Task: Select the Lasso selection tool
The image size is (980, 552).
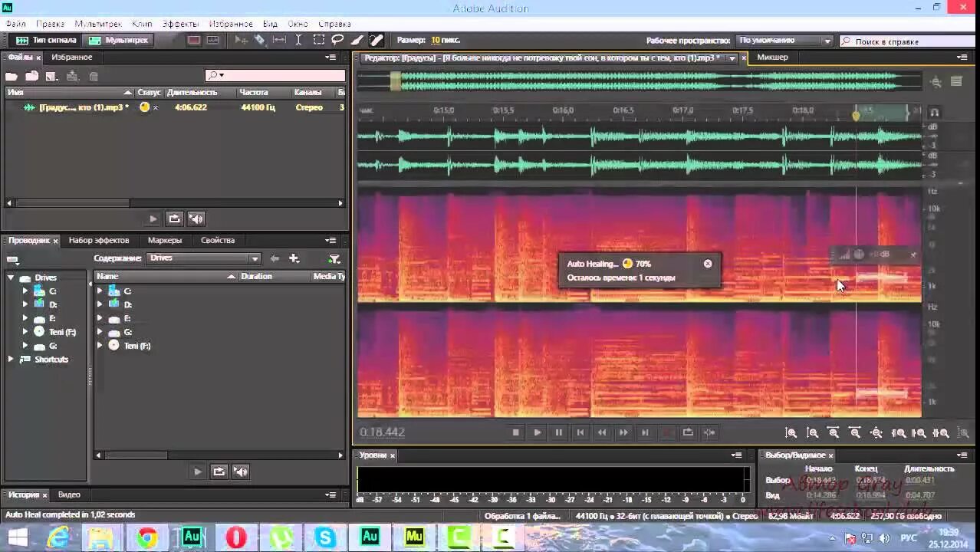Action: click(337, 40)
